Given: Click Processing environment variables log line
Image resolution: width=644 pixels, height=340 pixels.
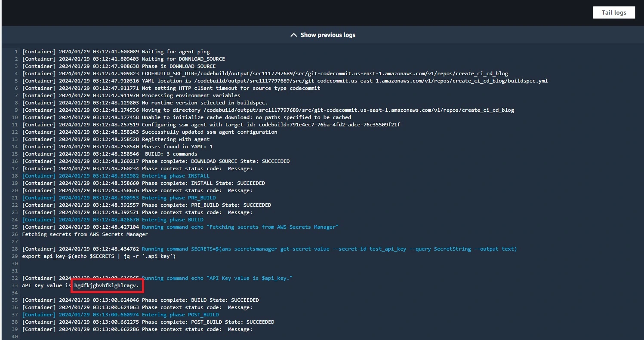Looking at the screenshot, I should (131, 95).
